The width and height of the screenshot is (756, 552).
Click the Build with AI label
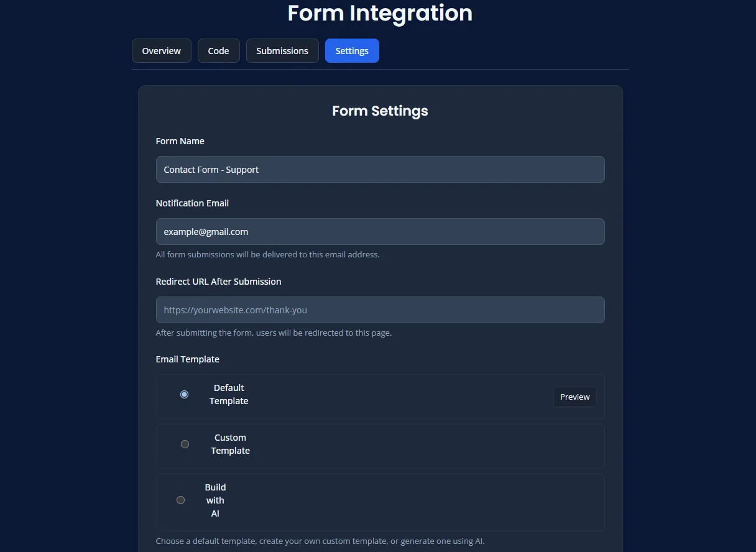[x=215, y=500]
